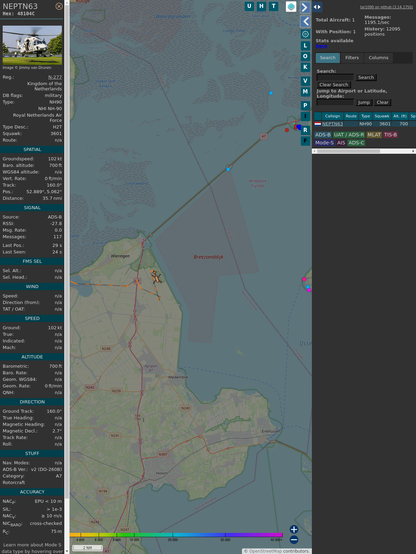This screenshot has width=416, height=554.
Task: Toggle the R map button
Action: pyautogui.click(x=305, y=130)
